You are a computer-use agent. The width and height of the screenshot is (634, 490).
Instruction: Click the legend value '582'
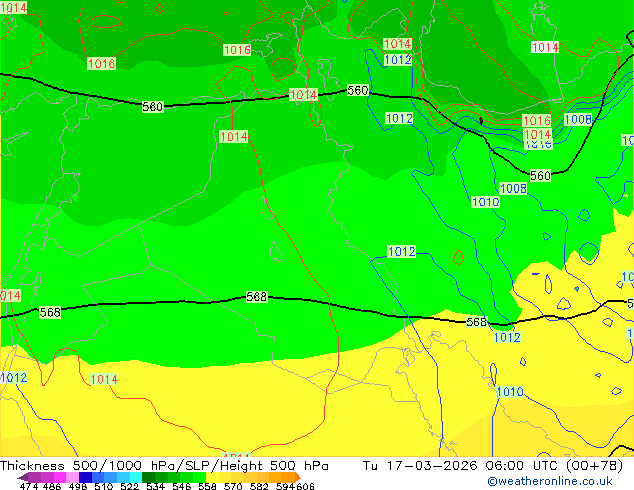[259, 486]
